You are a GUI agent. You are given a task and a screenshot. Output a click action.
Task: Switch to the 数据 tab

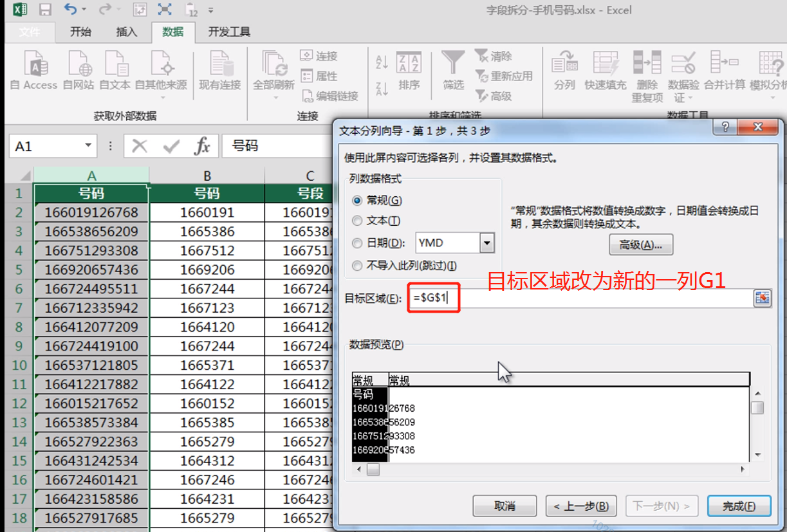(172, 32)
